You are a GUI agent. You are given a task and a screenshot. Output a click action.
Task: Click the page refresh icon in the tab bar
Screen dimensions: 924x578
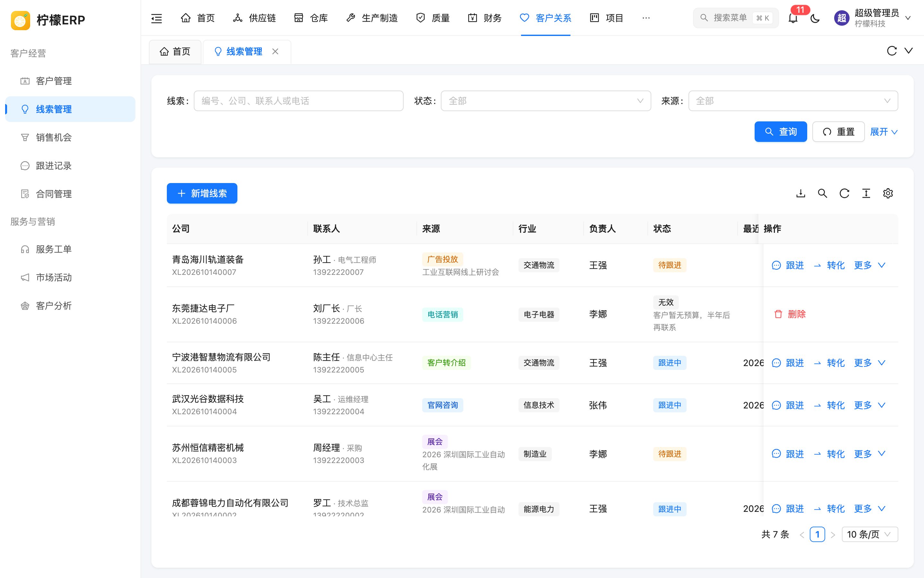click(892, 51)
